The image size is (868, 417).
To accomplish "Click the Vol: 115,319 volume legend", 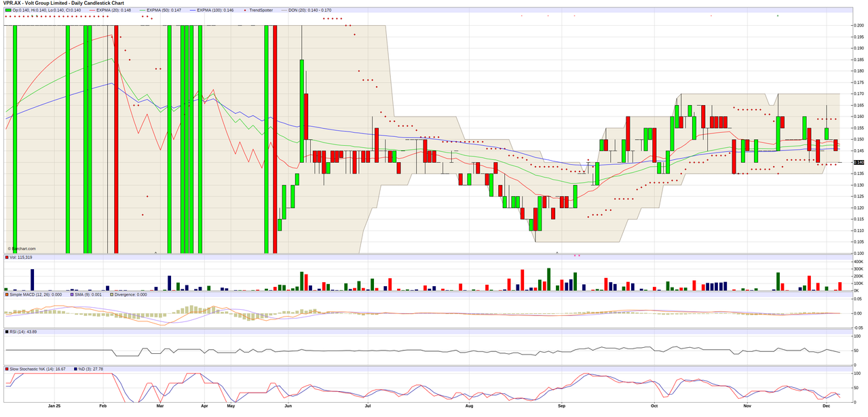I will point(20,258).
